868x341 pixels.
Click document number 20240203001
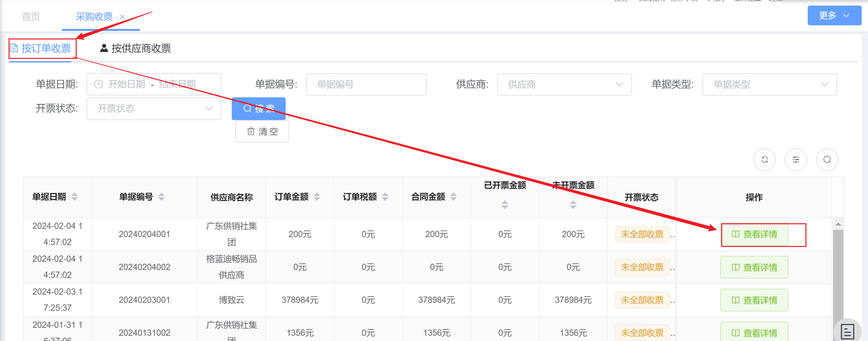144,300
